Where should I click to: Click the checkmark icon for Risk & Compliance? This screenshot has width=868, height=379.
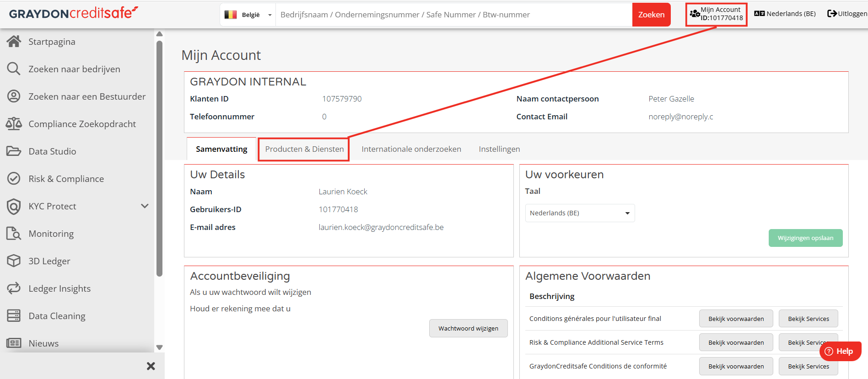click(x=14, y=179)
